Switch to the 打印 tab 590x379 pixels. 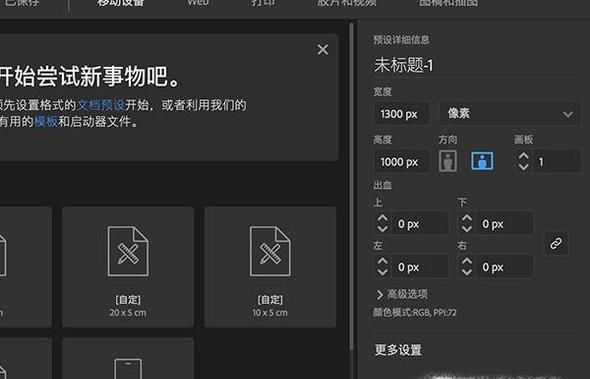(x=263, y=3)
